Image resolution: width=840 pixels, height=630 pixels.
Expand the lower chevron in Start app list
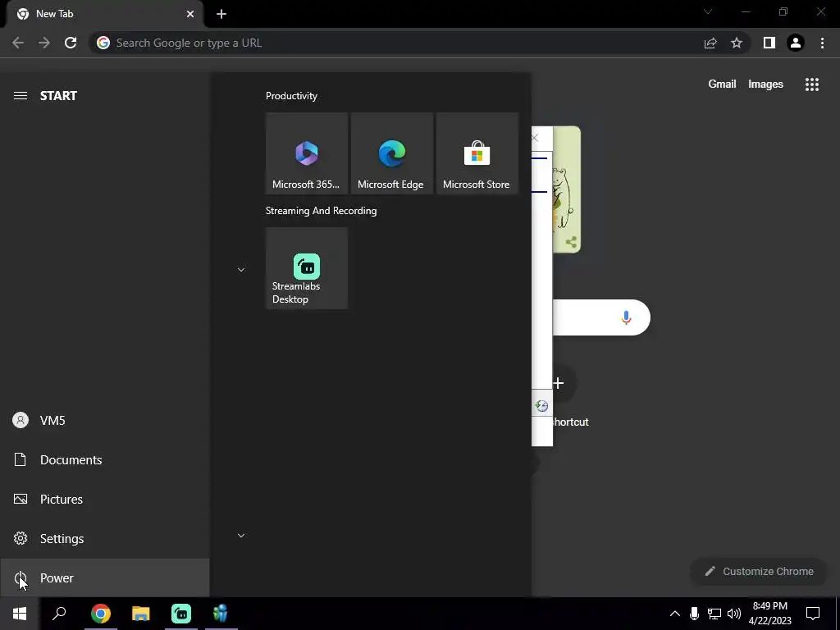[x=241, y=535]
